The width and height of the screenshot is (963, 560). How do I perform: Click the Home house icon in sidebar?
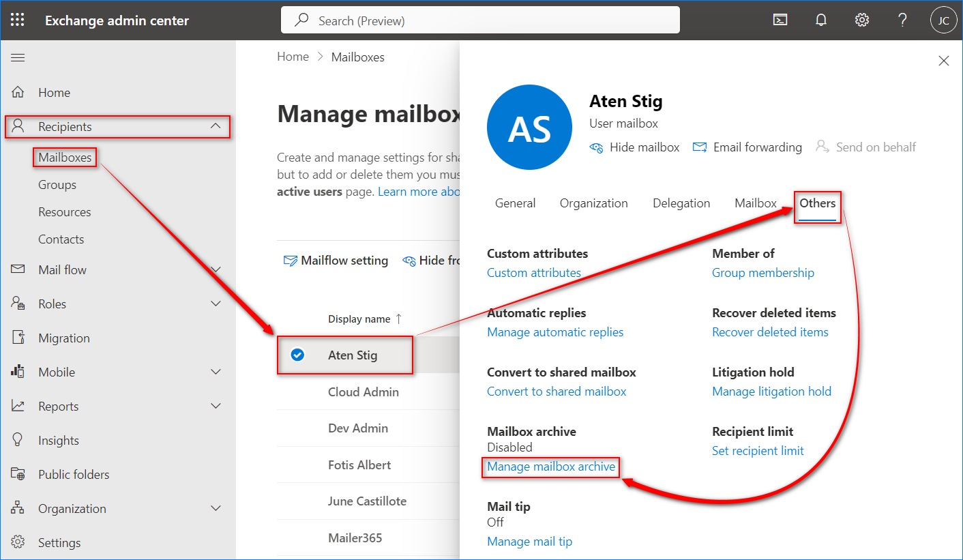click(18, 92)
